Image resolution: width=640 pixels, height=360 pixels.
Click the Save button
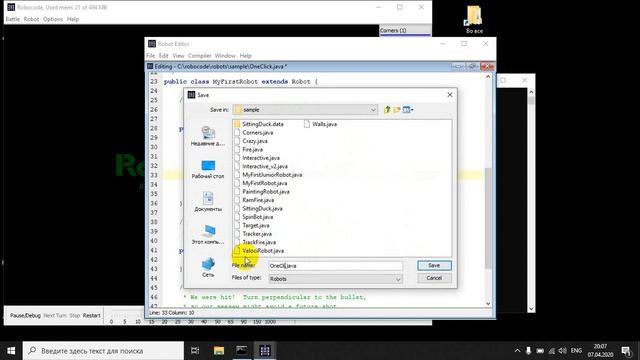(434, 265)
